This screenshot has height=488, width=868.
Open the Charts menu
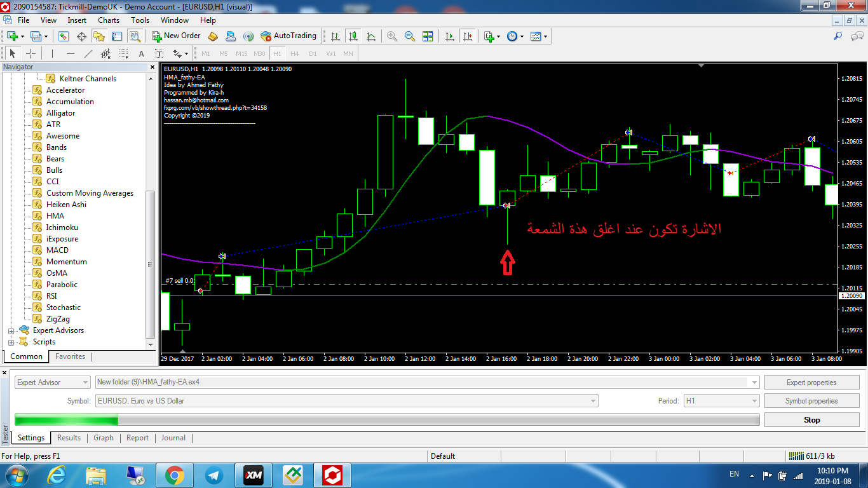pyautogui.click(x=109, y=20)
